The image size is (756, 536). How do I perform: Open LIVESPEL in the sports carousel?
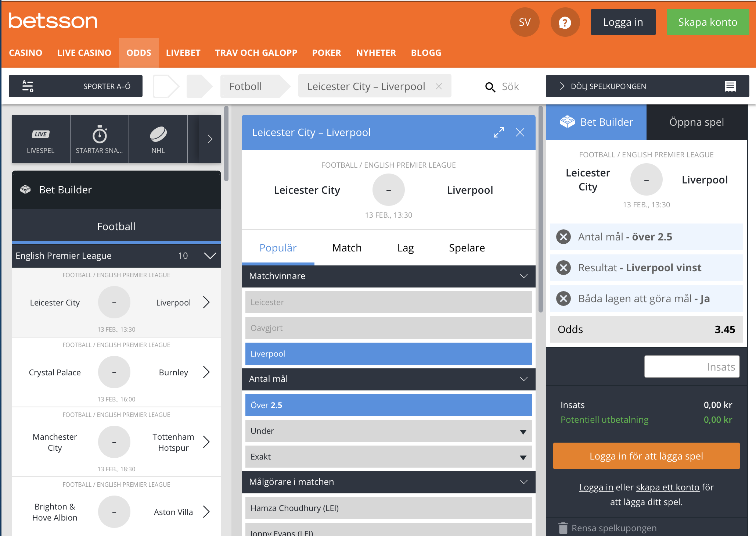[40, 140]
